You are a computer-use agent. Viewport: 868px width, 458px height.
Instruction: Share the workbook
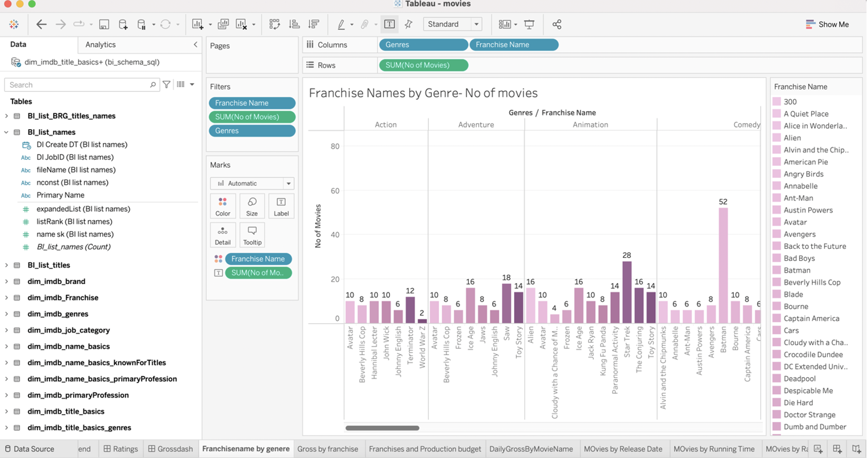[557, 24]
